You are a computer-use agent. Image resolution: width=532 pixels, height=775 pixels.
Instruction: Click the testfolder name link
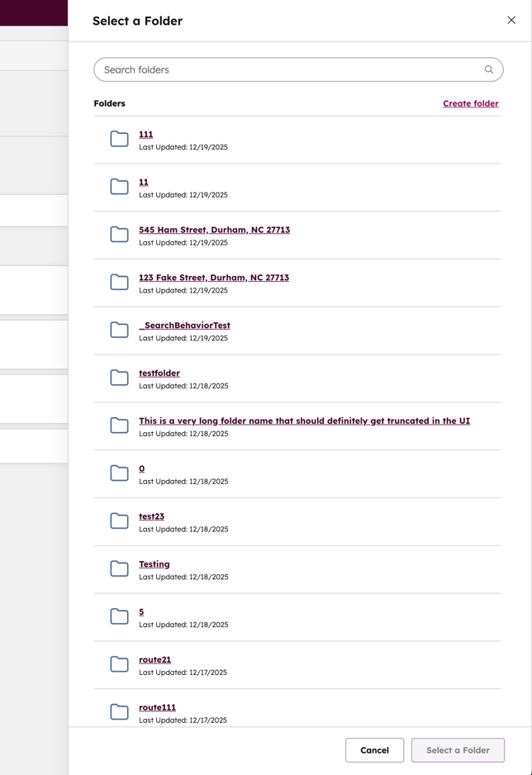click(159, 373)
